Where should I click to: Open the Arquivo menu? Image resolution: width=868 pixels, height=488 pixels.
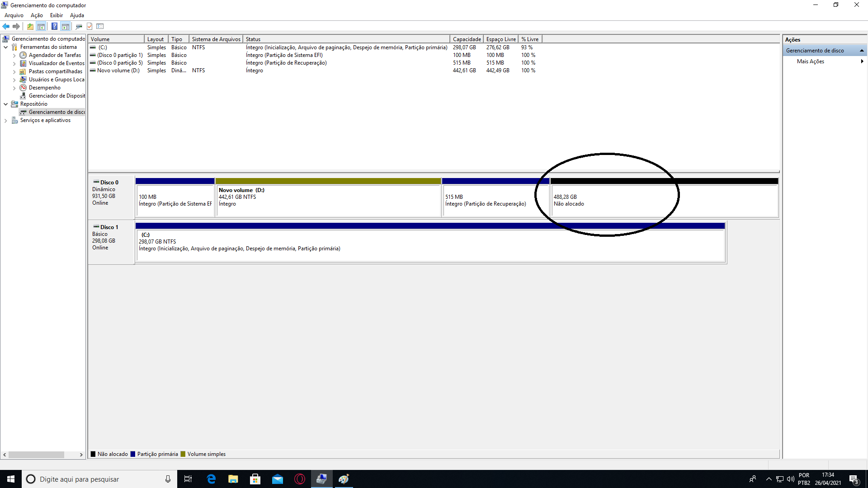click(x=14, y=15)
